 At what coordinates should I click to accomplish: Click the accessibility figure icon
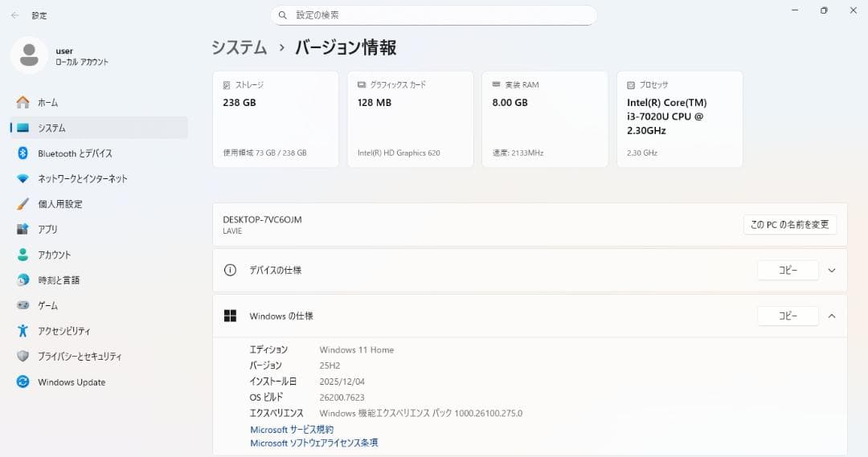coord(23,331)
